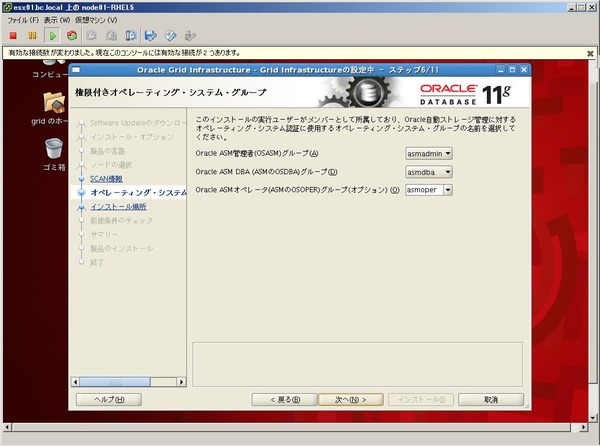Open the 仮想マシン (V) menu
The width and height of the screenshot is (600, 446).
click(96, 20)
